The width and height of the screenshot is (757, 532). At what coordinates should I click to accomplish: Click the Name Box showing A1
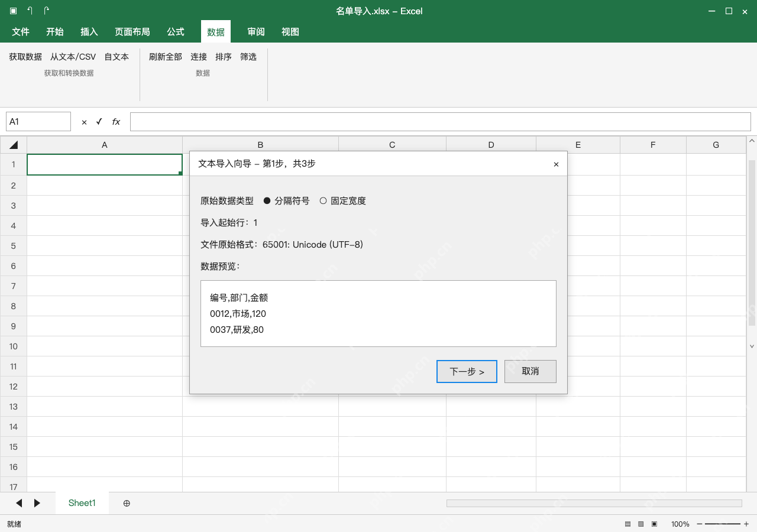[38, 122]
